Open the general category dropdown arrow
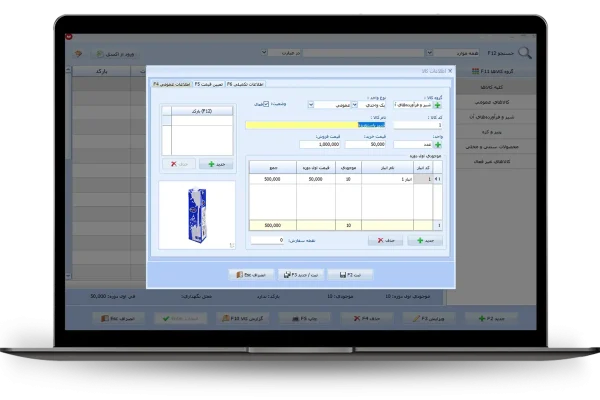The image size is (600, 400). (x=311, y=104)
